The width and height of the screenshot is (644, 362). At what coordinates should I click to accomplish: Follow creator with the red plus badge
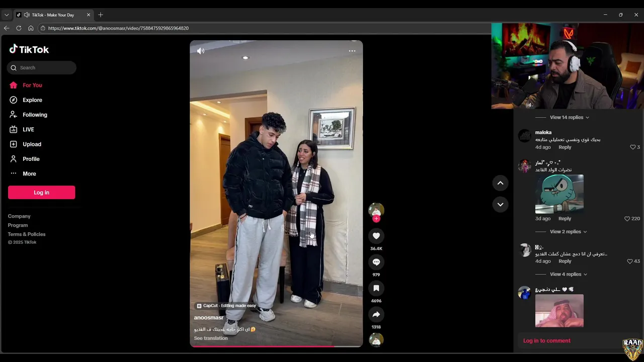376,219
